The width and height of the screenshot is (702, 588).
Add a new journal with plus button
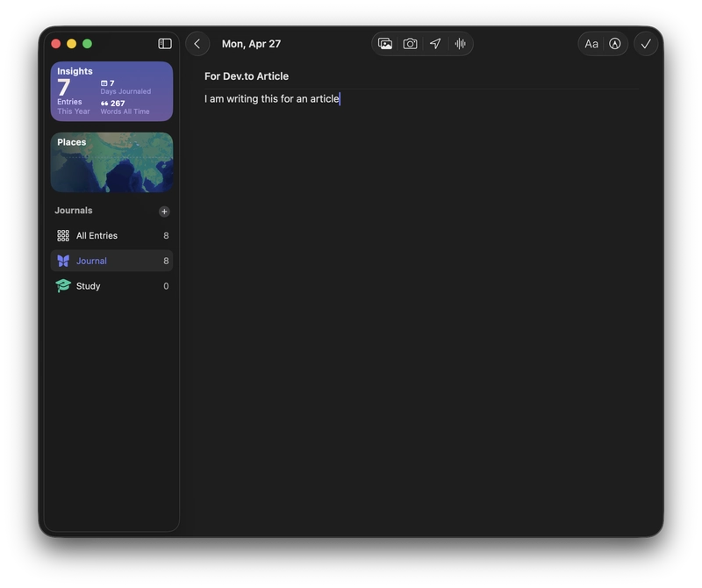164,212
